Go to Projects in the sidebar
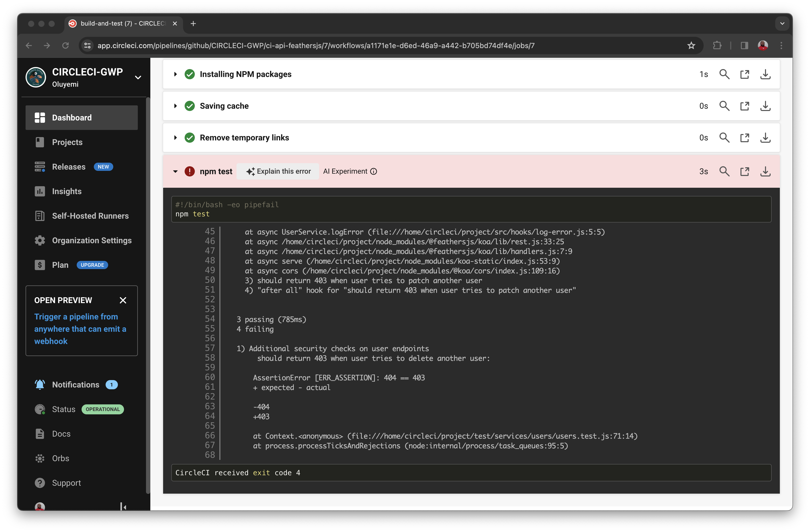This screenshot has height=532, width=810. pyautogui.click(x=67, y=142)
